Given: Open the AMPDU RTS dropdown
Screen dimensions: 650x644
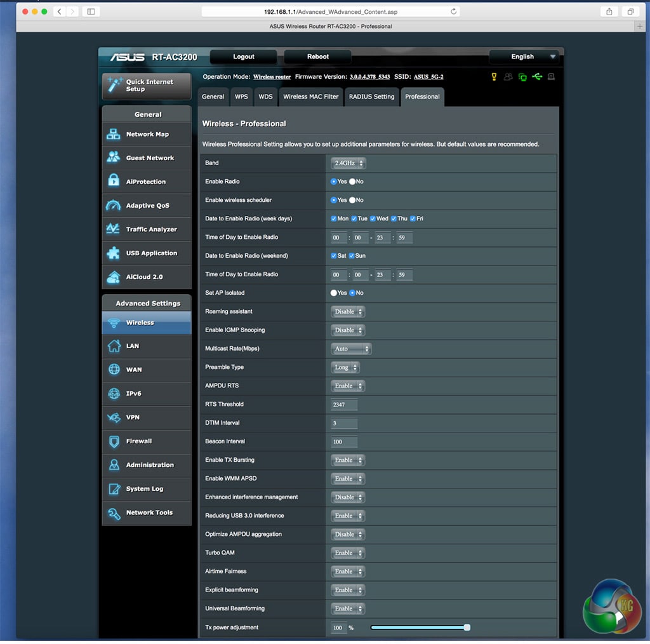Looking at the screenshot, I should 348,386.
